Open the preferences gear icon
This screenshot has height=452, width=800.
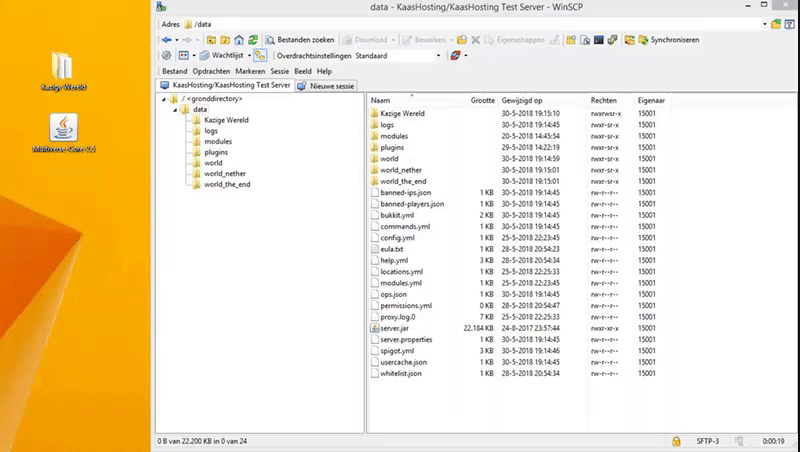tap(167, 56)
